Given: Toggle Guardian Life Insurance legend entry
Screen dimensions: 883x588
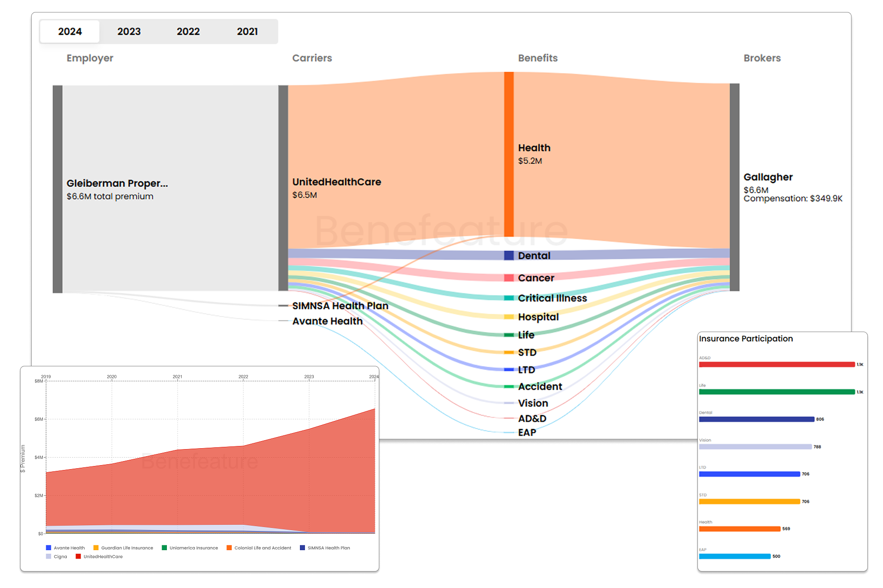Looking at the screenshot, I should [x=127, y=548].
